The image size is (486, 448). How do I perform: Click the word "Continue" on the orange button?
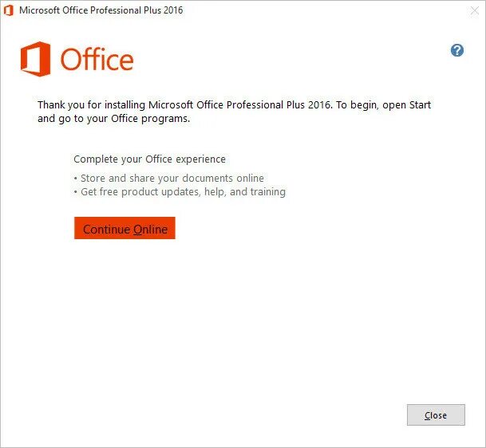click(x=106, y=230)
